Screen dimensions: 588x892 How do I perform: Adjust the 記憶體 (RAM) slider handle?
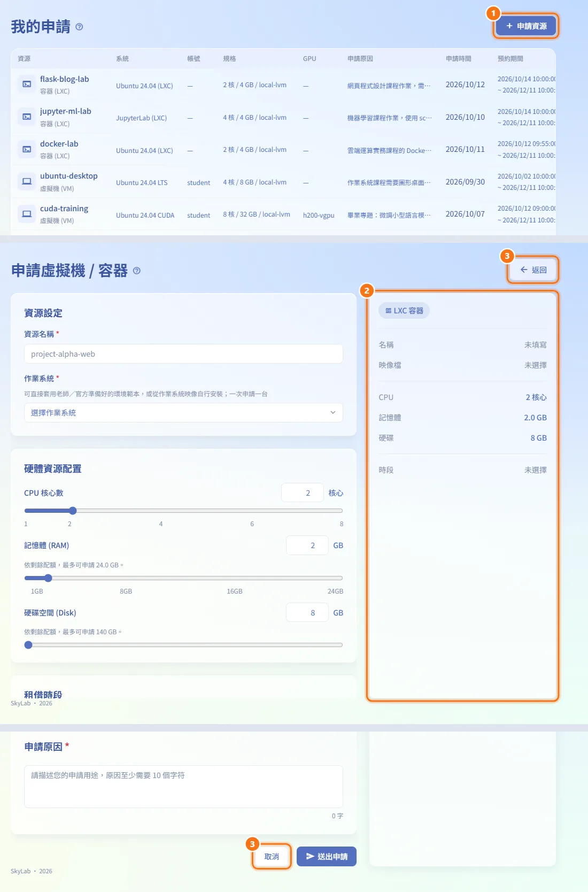pos(48,578)
